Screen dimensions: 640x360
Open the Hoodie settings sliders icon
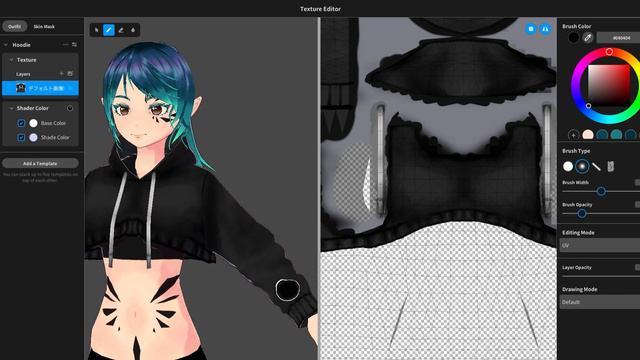point(74,44)
